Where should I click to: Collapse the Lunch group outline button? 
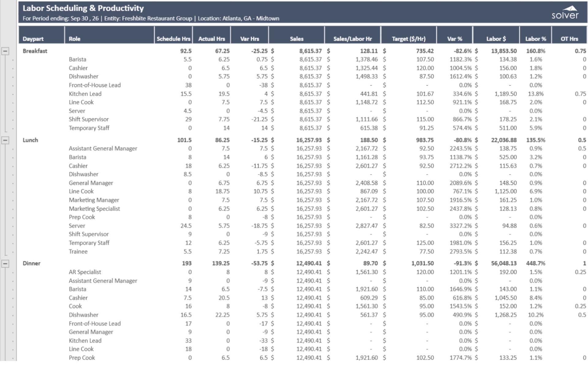[5, 140]
